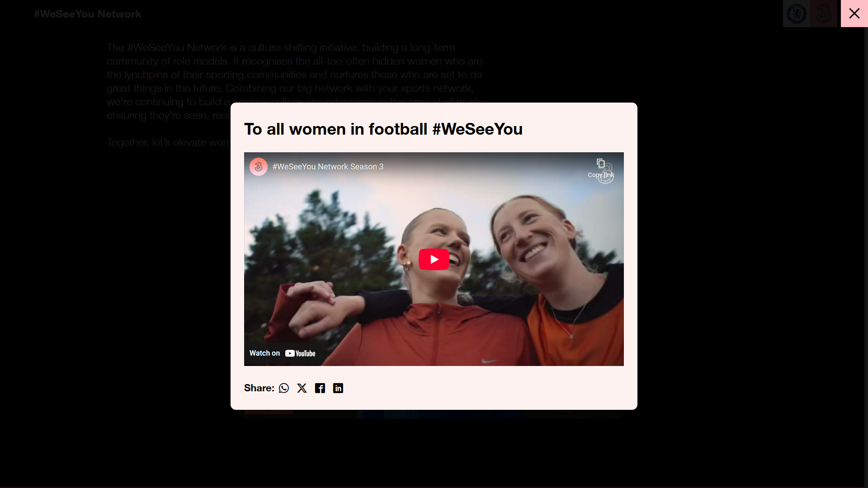Click the Three logo in header
The width and height of the screenshot is (868, 488).
pos(824,14)
